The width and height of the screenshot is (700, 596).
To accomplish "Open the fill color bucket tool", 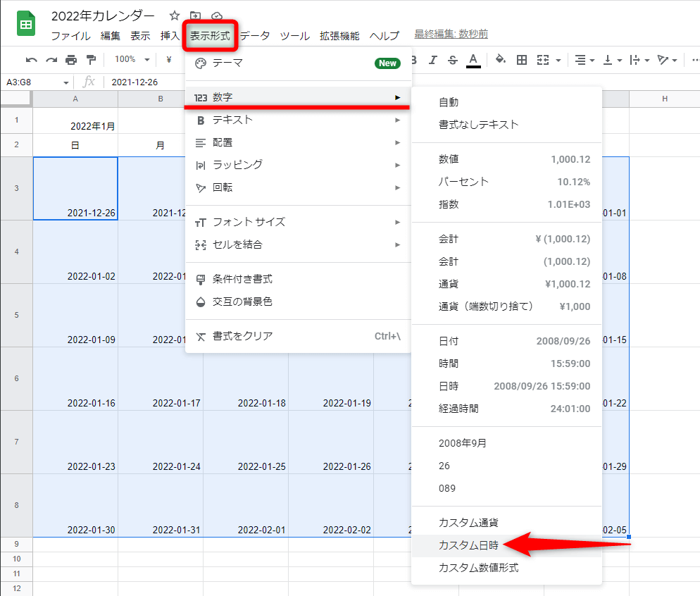I will [x=500, y=60].
